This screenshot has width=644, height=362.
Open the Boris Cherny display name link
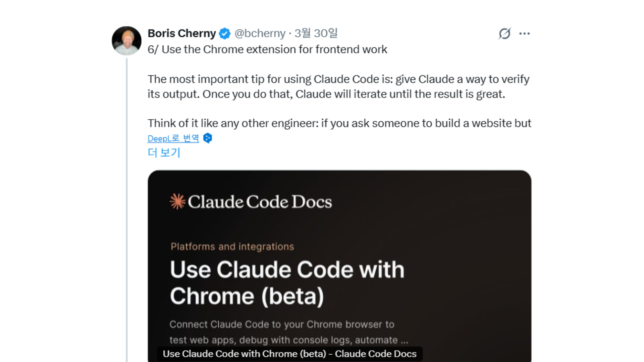coord(181,34)
